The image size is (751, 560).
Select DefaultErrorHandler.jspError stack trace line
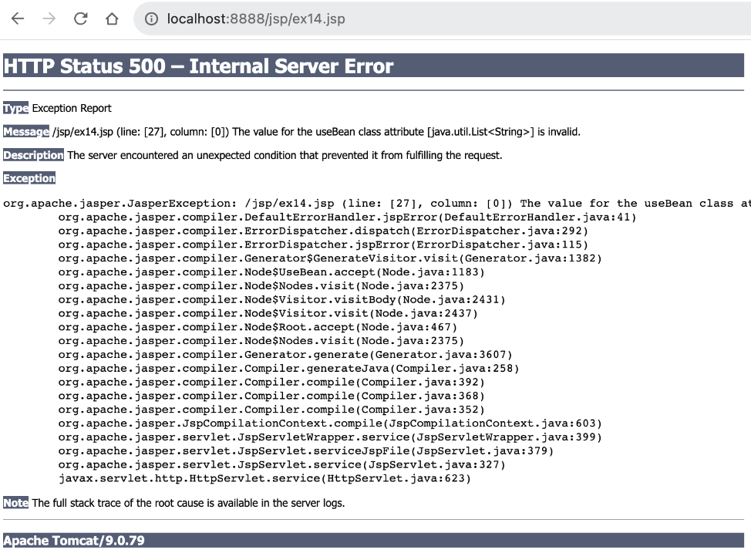347,217
